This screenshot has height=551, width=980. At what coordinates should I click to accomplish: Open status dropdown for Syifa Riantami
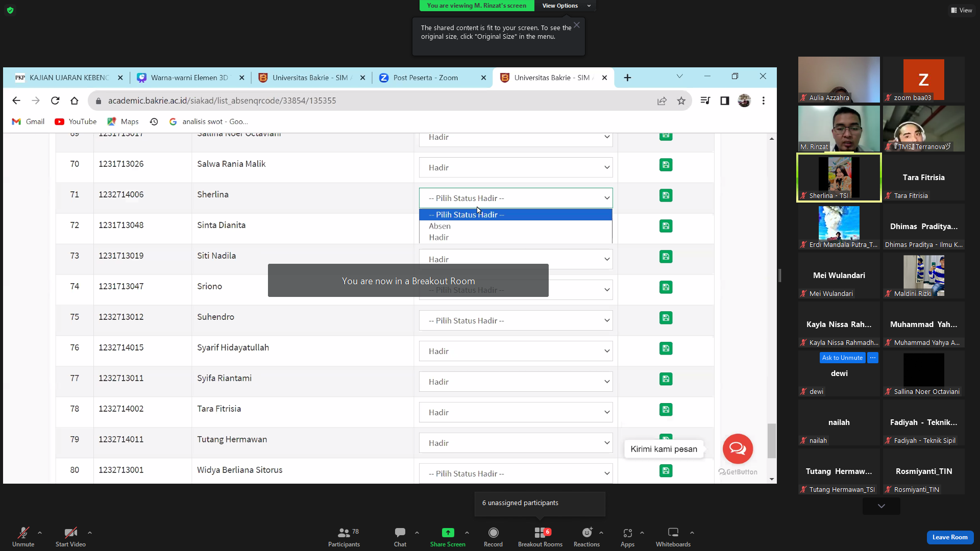coord(516,382)
